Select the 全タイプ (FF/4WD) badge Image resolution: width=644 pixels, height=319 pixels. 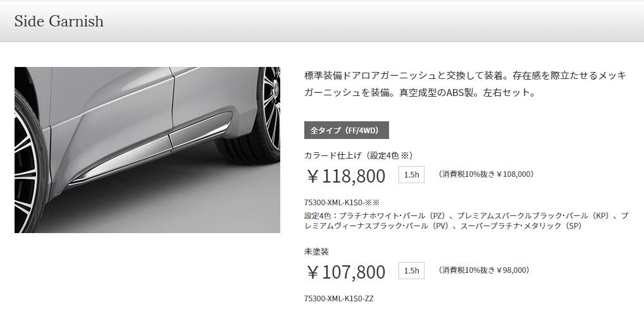346,130
